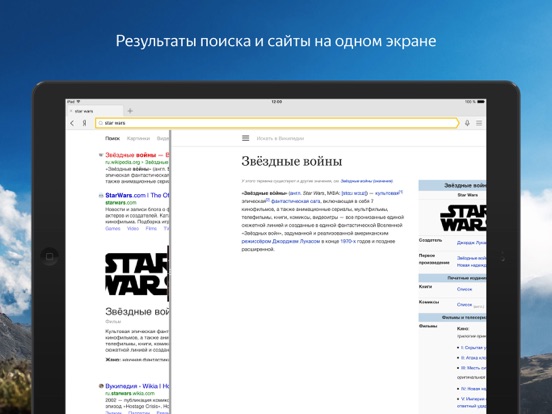Click the 'фантастическая сага' article link

[296, 201]
